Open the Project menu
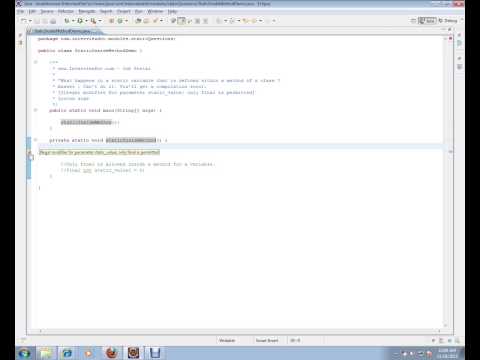Image resolution: width=480 pixels, height=360 pixels. pos(124,11)
